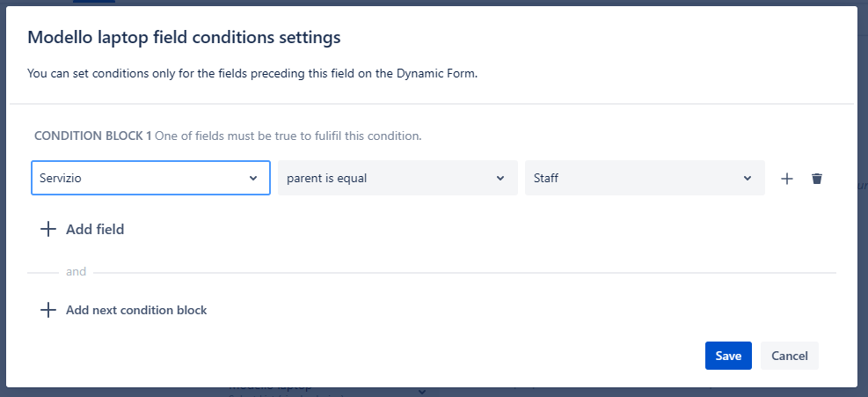868x397 pixels.
Task: Click the chevron partially hidden below the dialog
Action: coord(422,392)
